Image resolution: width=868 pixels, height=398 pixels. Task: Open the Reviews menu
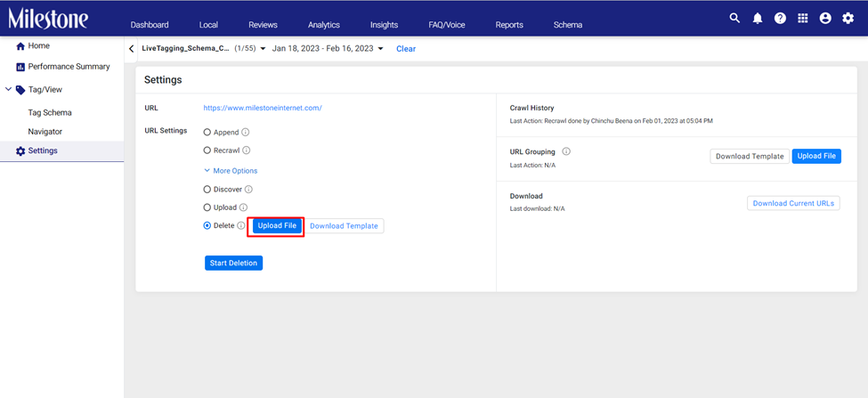(x=263, y=25)
